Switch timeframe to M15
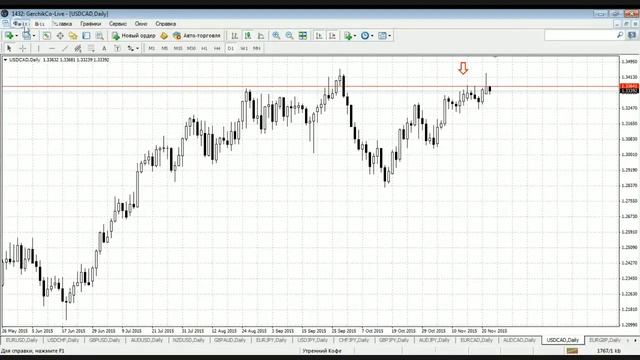This screenshot has height=360, width=640. click(178, 48)
